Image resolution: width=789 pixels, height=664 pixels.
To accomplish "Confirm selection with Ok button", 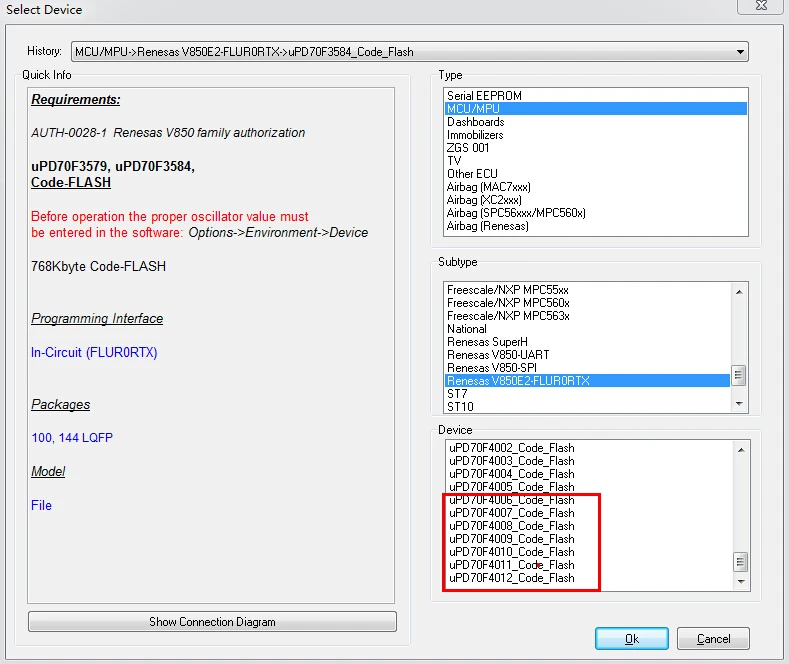I will tap(632, 639).
